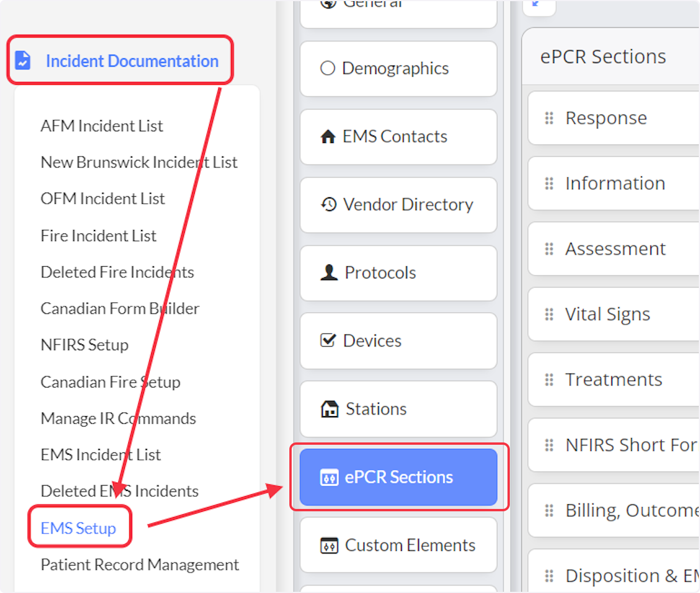Image resolution: width=700 pixels, height=593 pixels.
Task: Open the NFIRS Short Form section
Action: [614, 445]
